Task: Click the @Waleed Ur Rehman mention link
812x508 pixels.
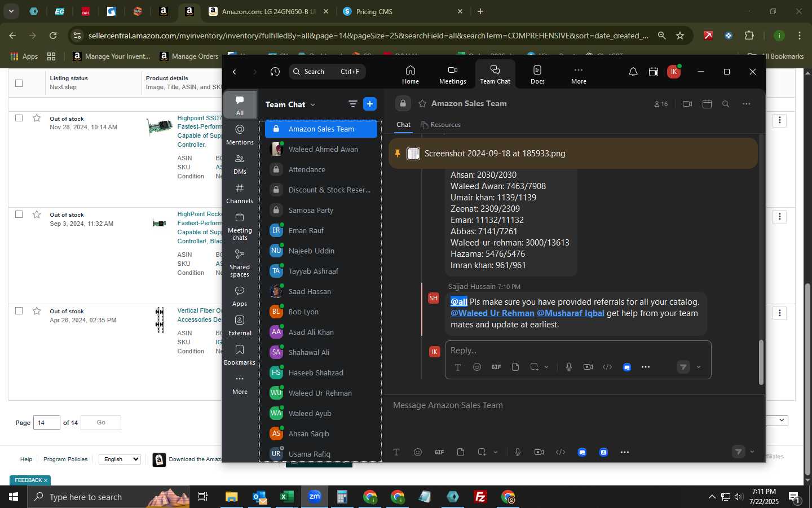Action: point(492,313)
